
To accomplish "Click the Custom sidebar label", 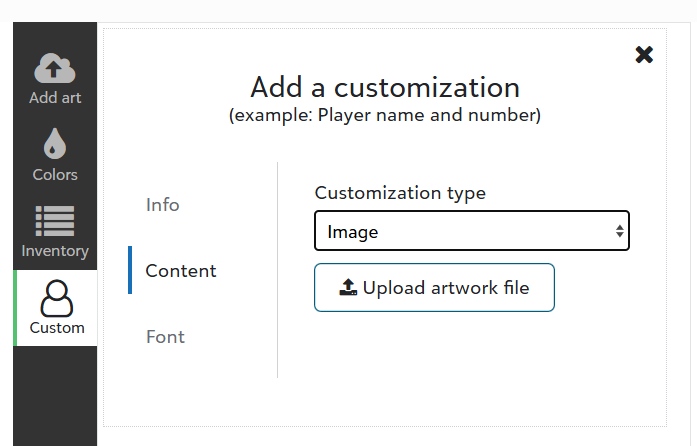I will pos(57,328).
